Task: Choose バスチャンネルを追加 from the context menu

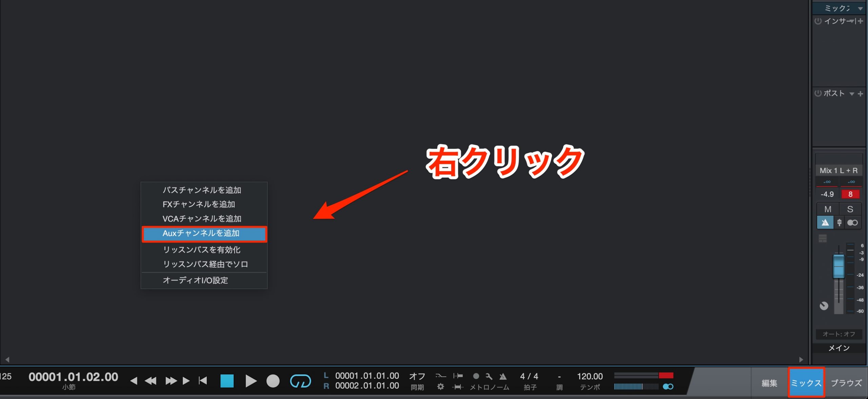Action: 204,190
